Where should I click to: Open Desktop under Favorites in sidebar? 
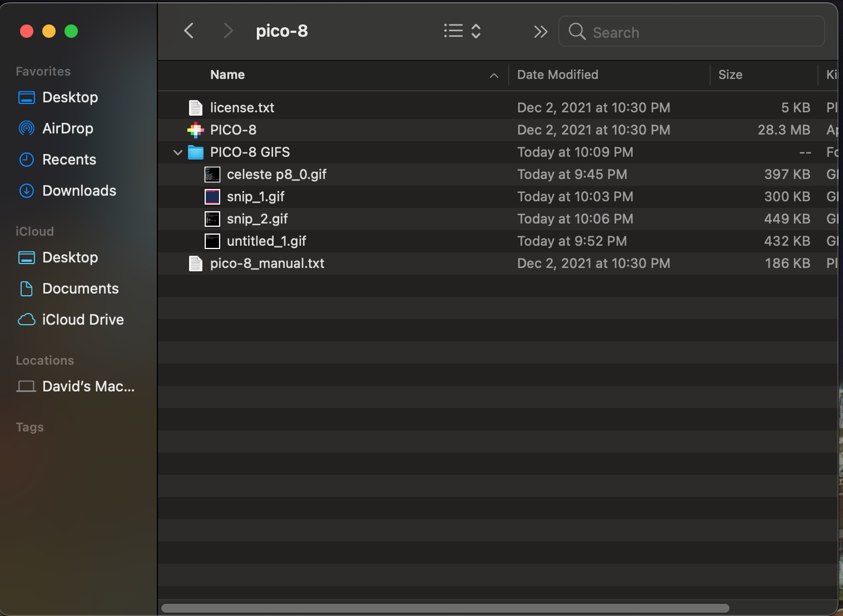[x=70, y=97]
